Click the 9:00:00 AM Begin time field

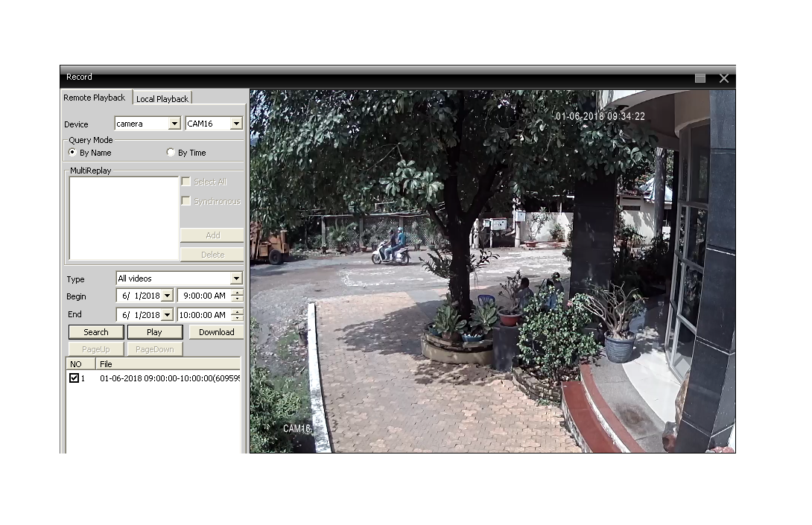point(203,296)
